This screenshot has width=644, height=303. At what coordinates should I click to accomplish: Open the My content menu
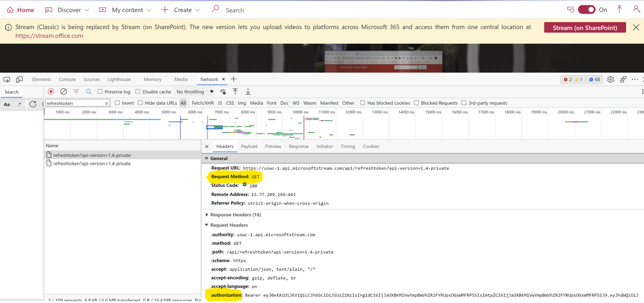[x=125, y=10]
